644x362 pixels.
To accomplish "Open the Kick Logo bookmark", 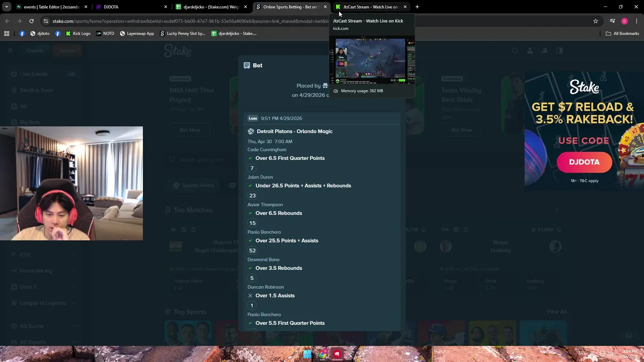I will tap(78, 34).
